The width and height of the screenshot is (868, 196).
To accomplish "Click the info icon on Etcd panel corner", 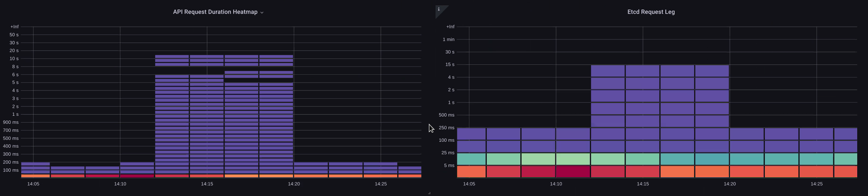I will [439, 9].
